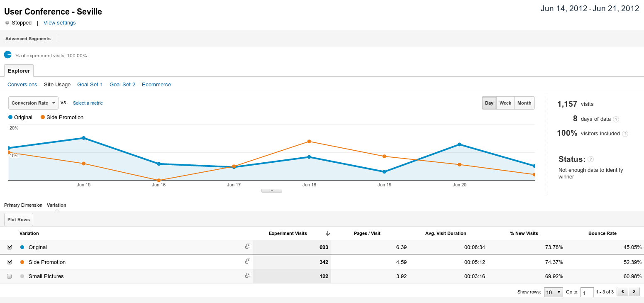Click help icon next to days of data
Viewport: 644px width, 303px height.
tap(616, 119)
